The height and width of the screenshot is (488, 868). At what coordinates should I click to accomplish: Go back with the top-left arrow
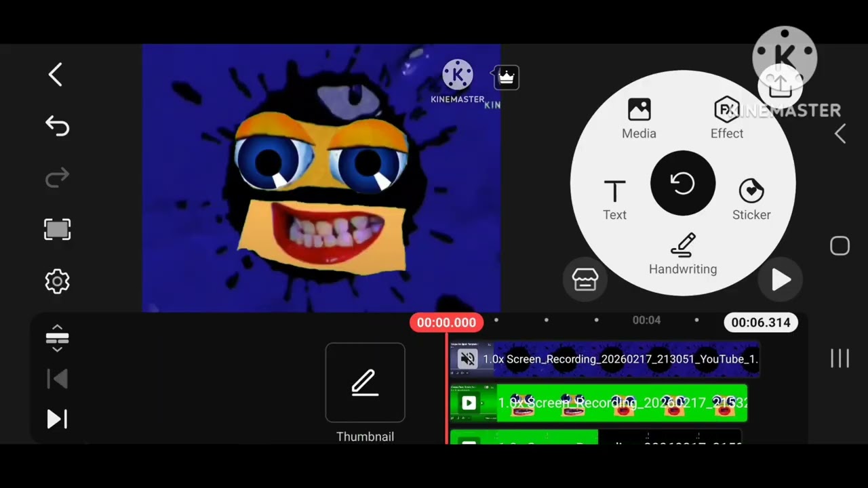[x=56, y=75]
